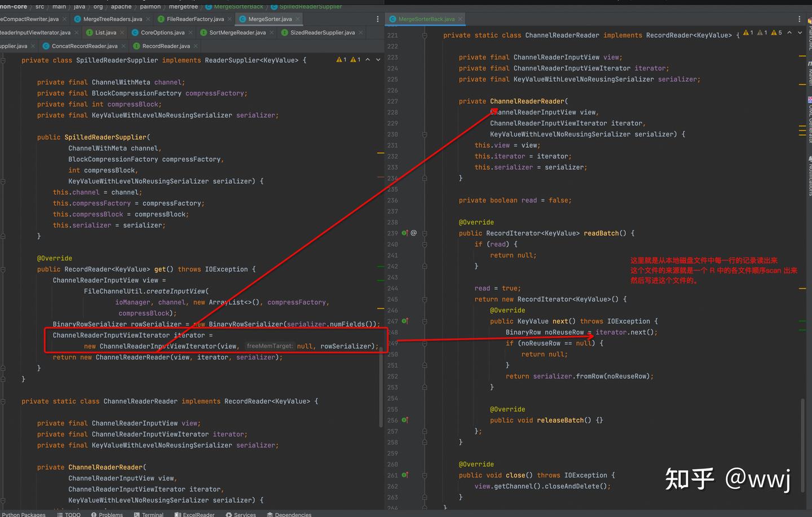Close the MergeSorter.java tab
812x517 pixels.
(x=298, y=19)
